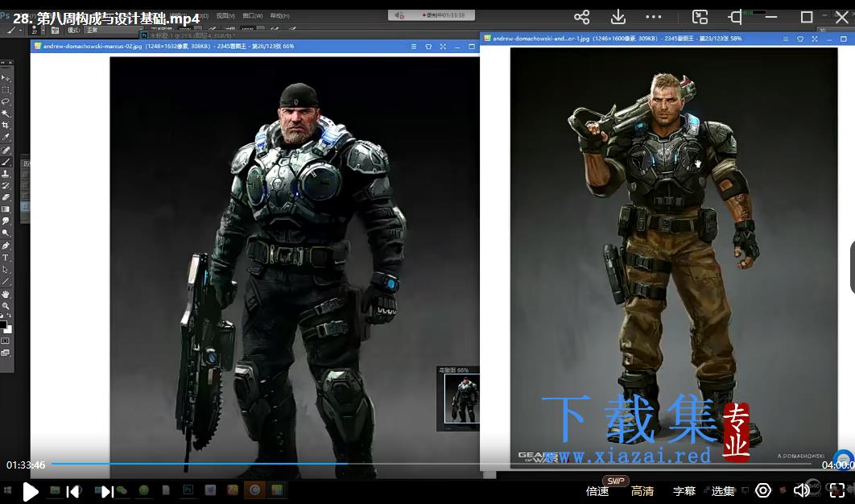Viewport: 855px width, 504px height.
Task: Select the History Brush tool
Action: [6, 186]
